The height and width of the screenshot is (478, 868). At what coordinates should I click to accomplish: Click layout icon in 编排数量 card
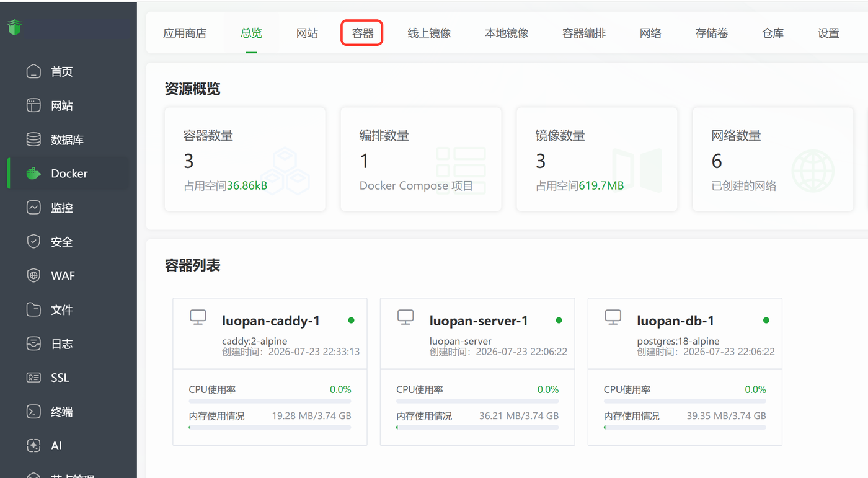coord(461,170)
